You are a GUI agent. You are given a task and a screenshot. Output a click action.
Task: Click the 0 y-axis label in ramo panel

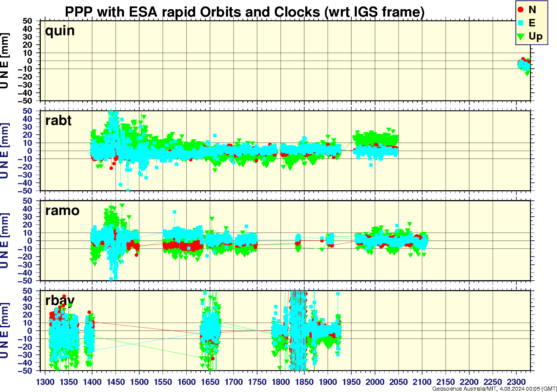[30, 241]
